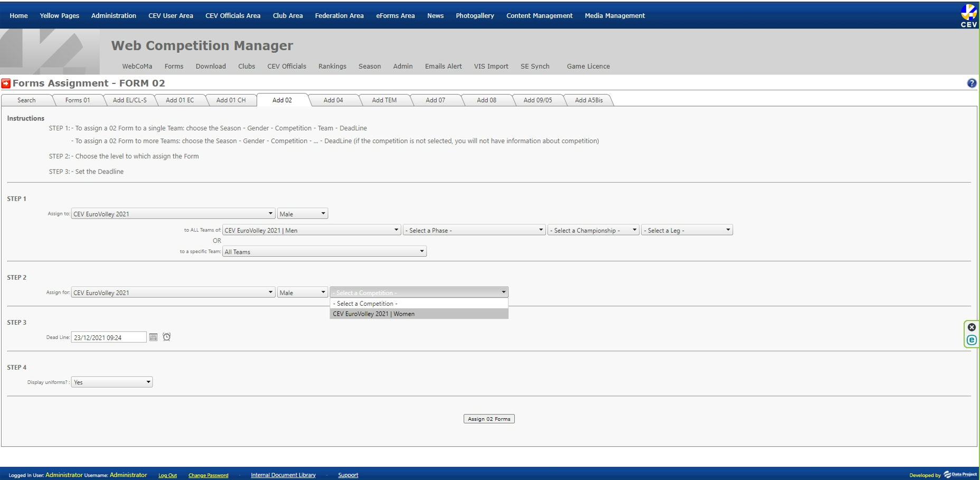Open the Support link in footer
The height and width of the screenshot is (480, 980).
tap(348, 475)
